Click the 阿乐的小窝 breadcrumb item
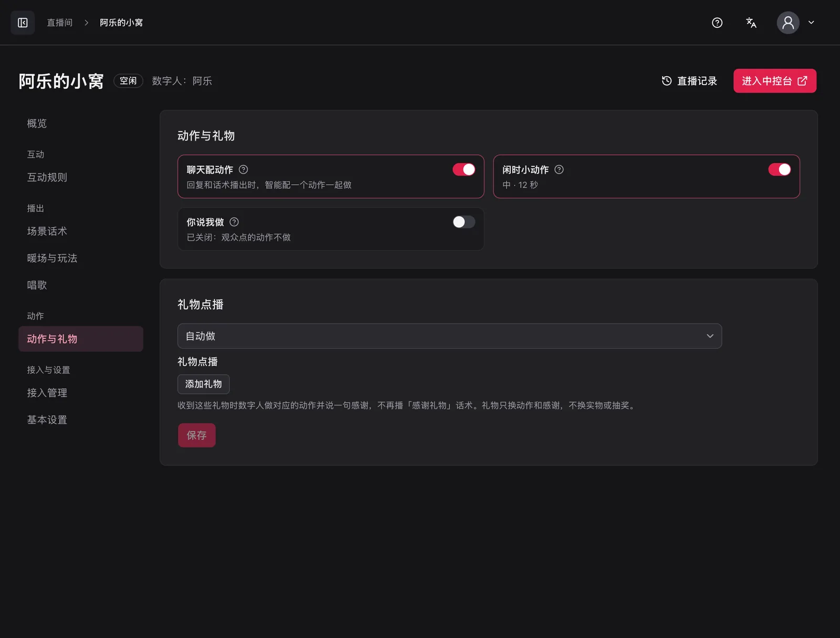Image resolution: width=840 pixels, height=638 pixels. point(121,23)
